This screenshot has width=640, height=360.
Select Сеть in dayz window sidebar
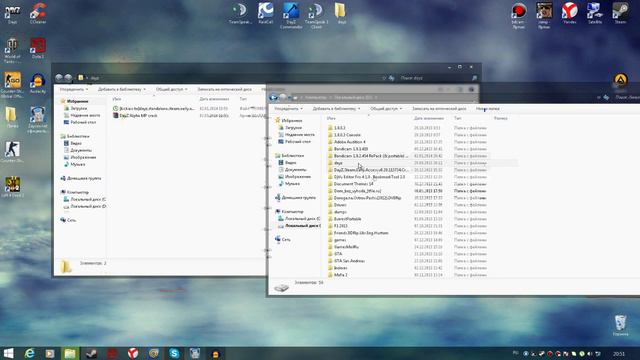coord(68,220)
